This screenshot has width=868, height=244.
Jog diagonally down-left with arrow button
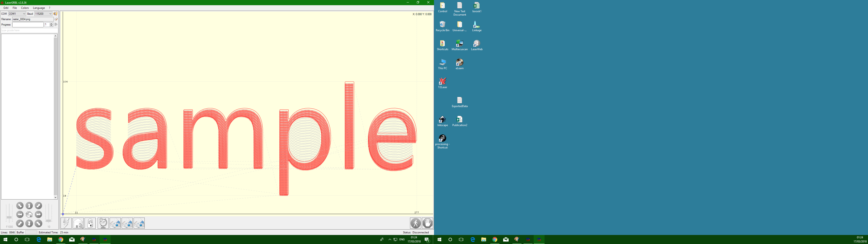point(20,223)
